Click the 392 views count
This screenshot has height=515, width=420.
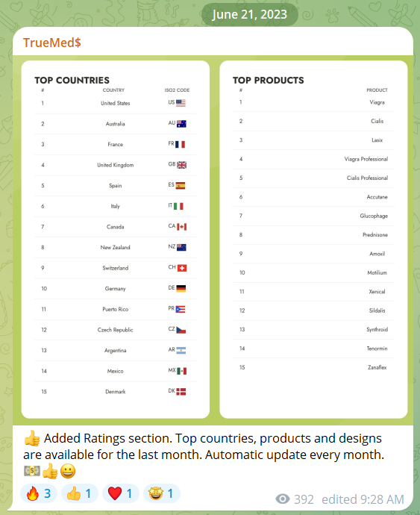tap(304, 499)
